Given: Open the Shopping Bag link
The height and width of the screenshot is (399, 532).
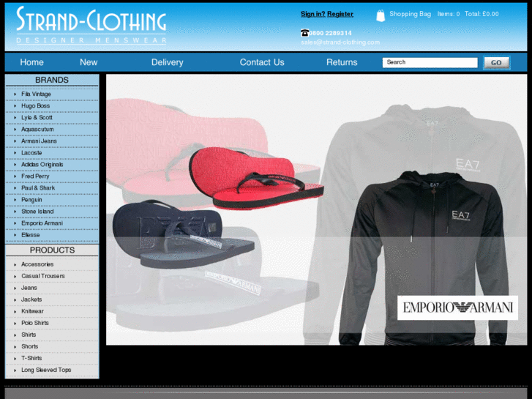Looking at the screenshot, I should pyautogui.click(x=411, y=14).
